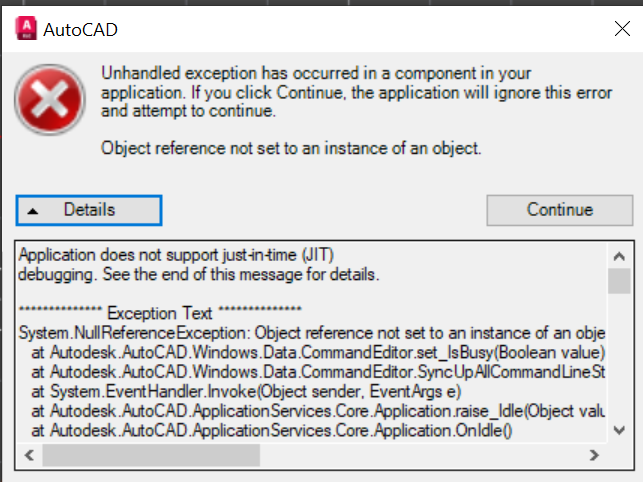Click the horizontal scrollbar left arrow
643x482 pixels.
(29, 455)
